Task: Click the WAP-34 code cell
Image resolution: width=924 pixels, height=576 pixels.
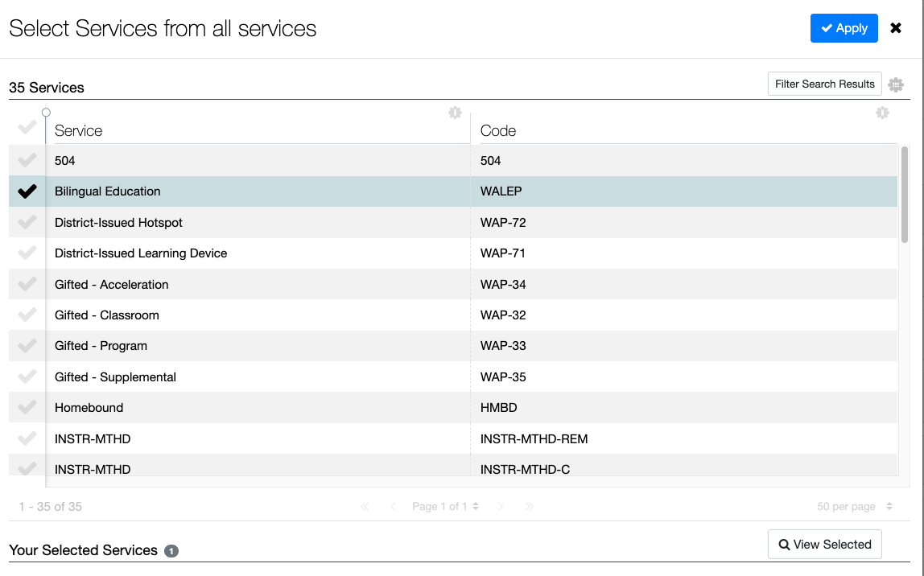Action: (x=503, y=285)
